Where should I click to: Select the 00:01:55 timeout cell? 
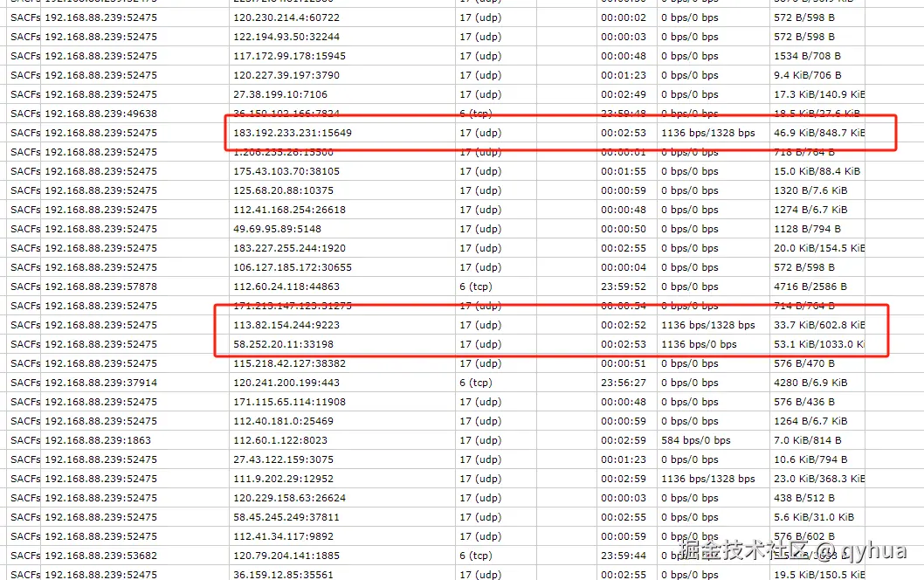624,171
